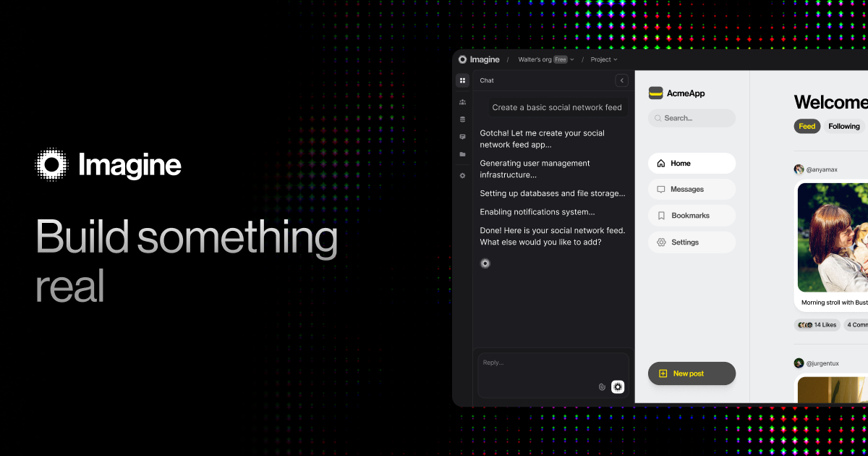Open the settings gear in Imagine sidebar
This screenshot has height=456, width=868.
[462, 176]
